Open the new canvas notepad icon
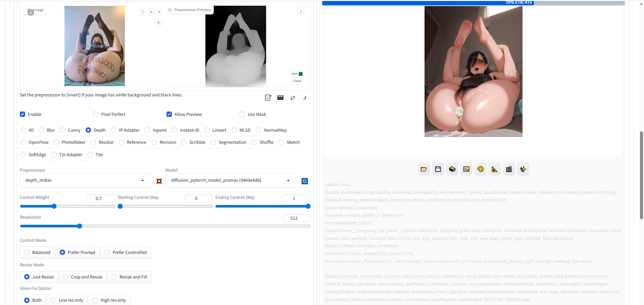 coord(268,98)
